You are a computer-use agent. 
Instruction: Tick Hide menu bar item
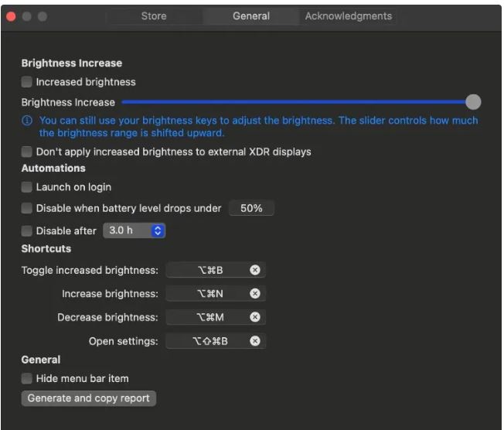[27, 378]
